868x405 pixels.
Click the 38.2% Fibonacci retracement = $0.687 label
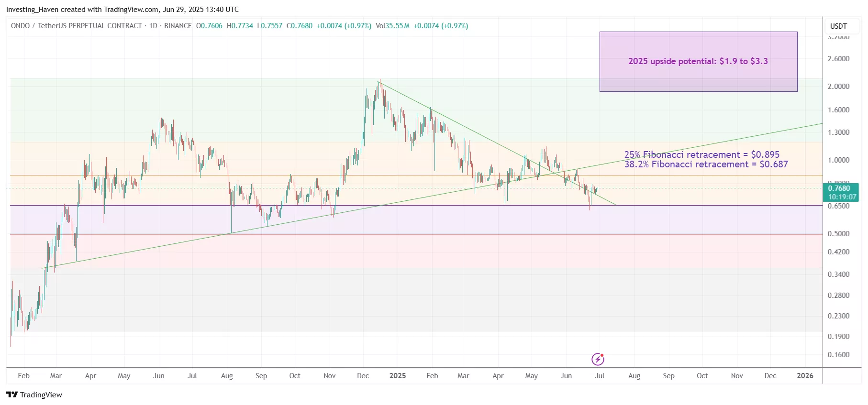pyautogui.click(x=706, y=164)
